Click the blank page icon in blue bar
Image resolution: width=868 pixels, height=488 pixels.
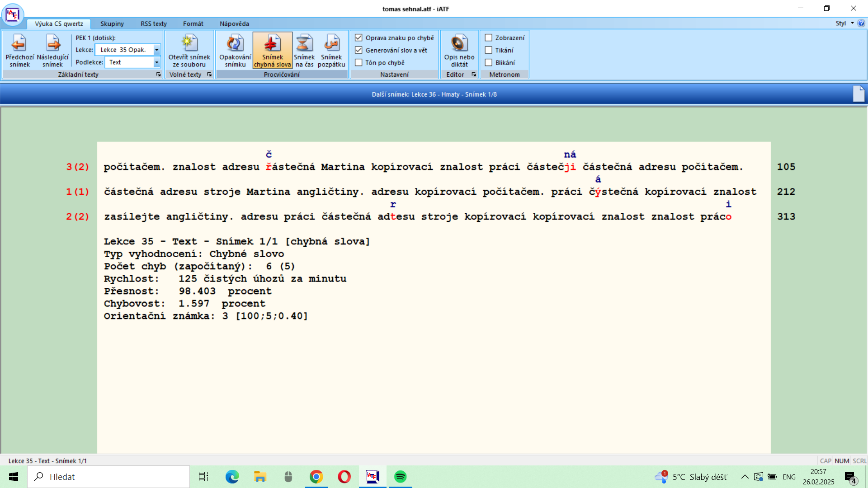(858, 94)
